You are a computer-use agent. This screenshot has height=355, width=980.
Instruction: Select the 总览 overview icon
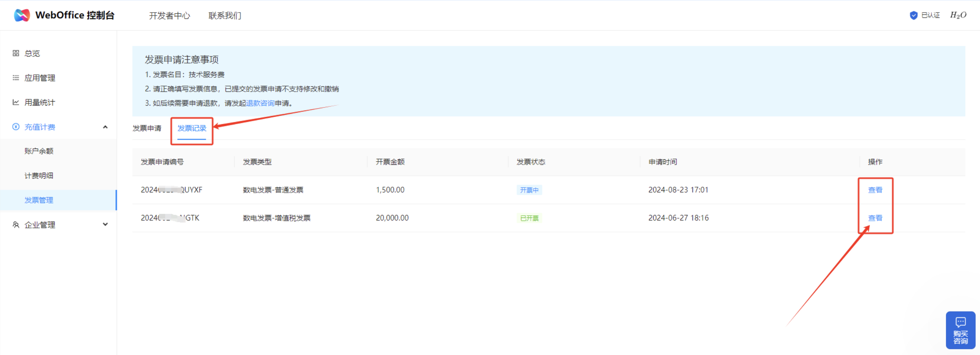pos(16,53)
